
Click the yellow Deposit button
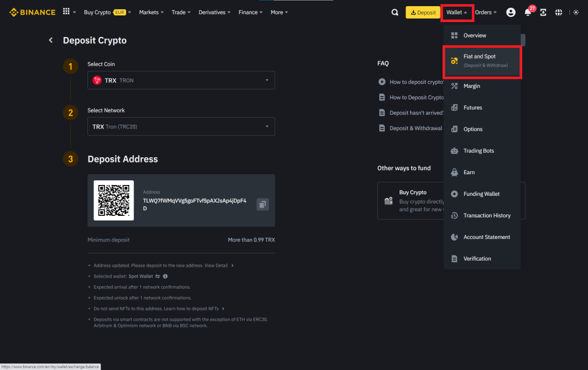422,12
